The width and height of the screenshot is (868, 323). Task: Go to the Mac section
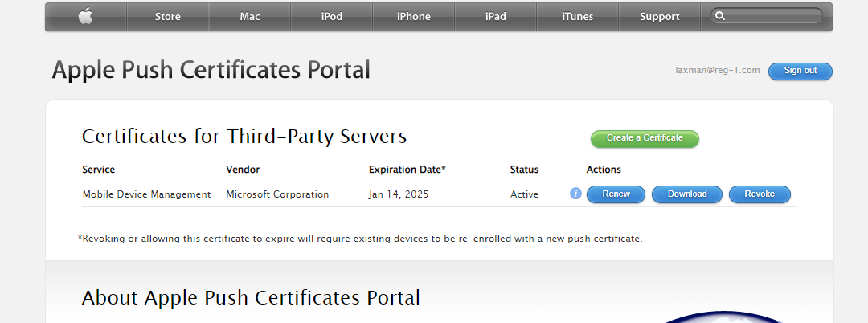(250, 17)
